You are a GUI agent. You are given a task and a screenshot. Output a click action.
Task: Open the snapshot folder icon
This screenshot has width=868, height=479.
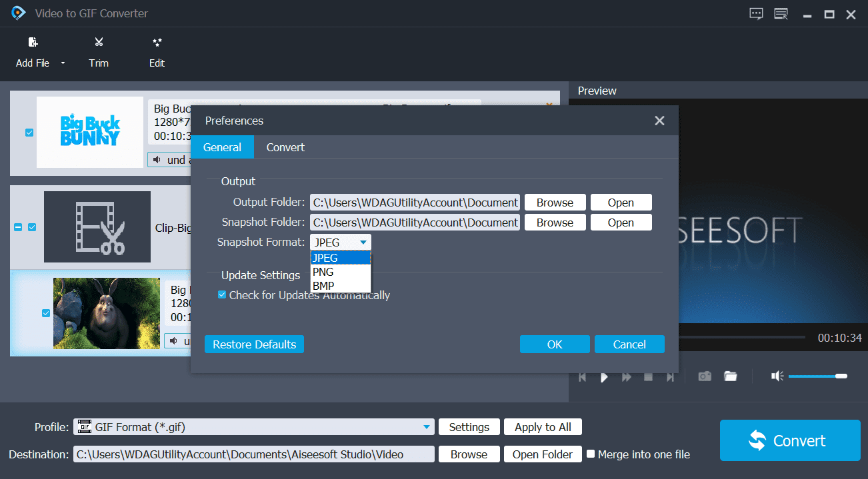pyautogui.click(x=731, y=376)
